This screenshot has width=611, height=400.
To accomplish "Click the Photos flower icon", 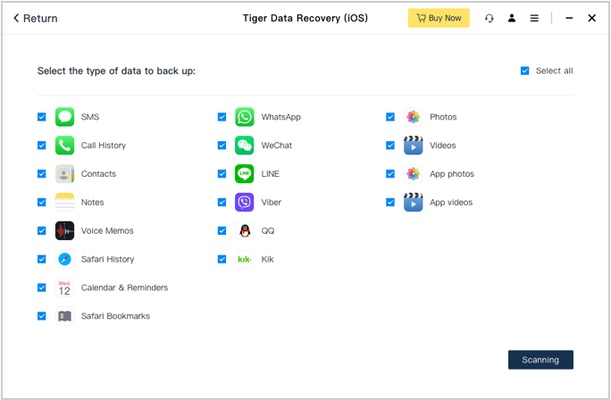I will [413, 117].
